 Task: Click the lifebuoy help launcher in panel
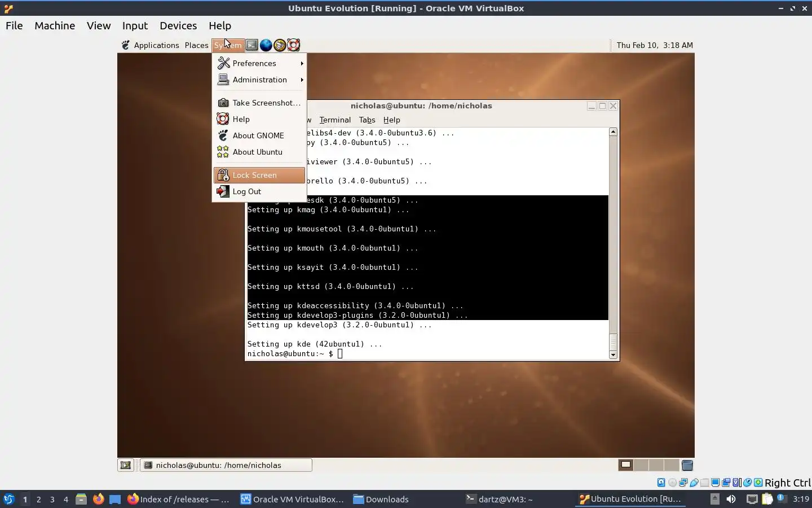tap(293, 45)
